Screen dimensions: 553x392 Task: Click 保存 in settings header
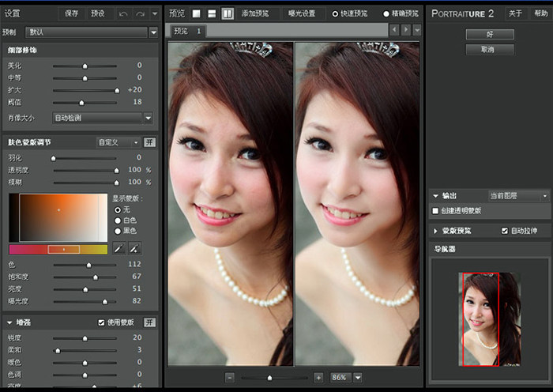coord(72,13)
